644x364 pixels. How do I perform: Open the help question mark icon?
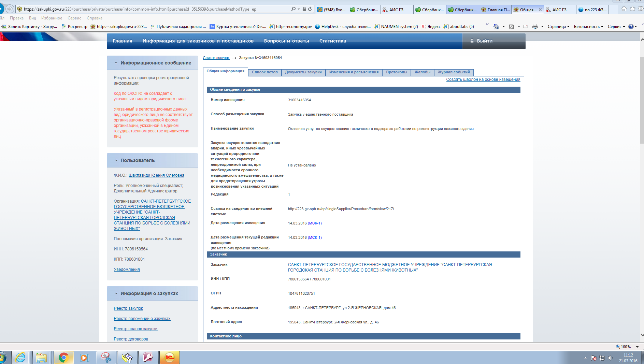(x=631, y=27)
